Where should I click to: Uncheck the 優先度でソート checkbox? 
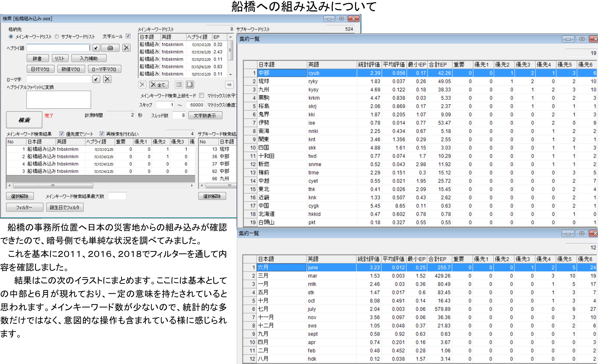tap(62, 134)
